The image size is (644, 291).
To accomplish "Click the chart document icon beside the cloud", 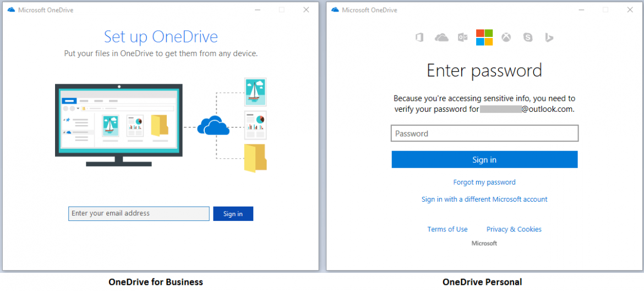I will tap(255, 125).
